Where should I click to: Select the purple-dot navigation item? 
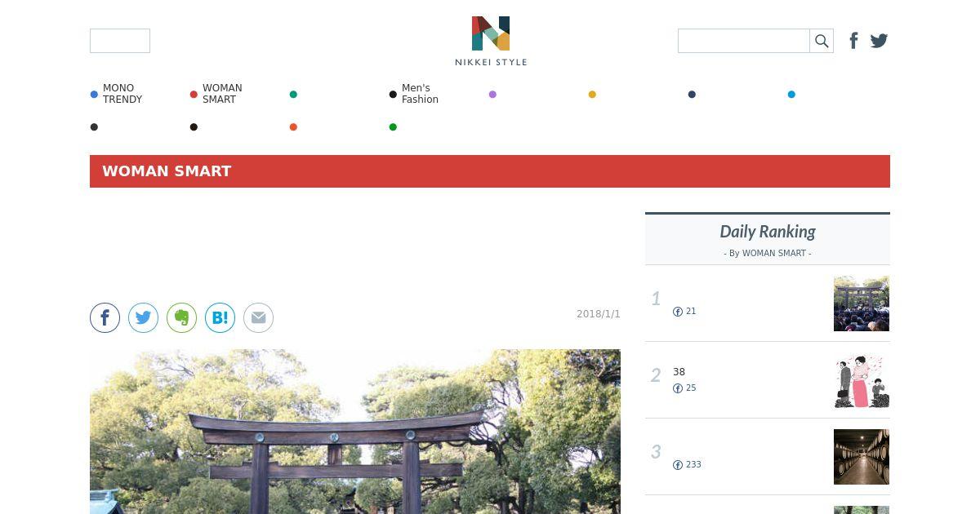point(492,95)
